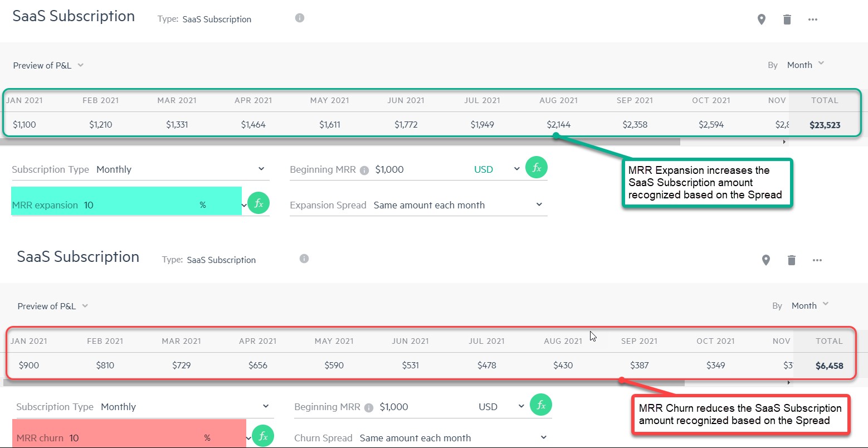This screenshot has width=868, height=448.
Task: Click the right scroll arrow under the churn table
Action: [x=788, y=383]
